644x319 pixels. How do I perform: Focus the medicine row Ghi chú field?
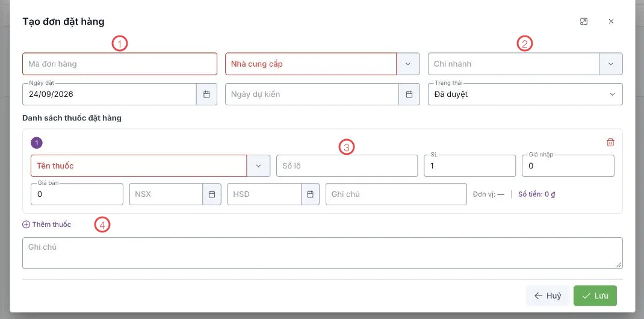point(397,194)
